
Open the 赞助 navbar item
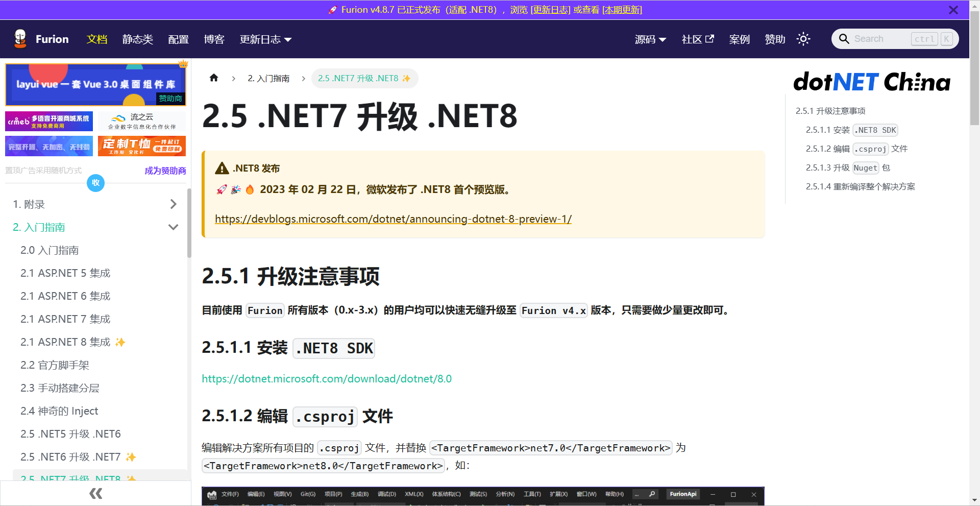click(x=775, y=39)
